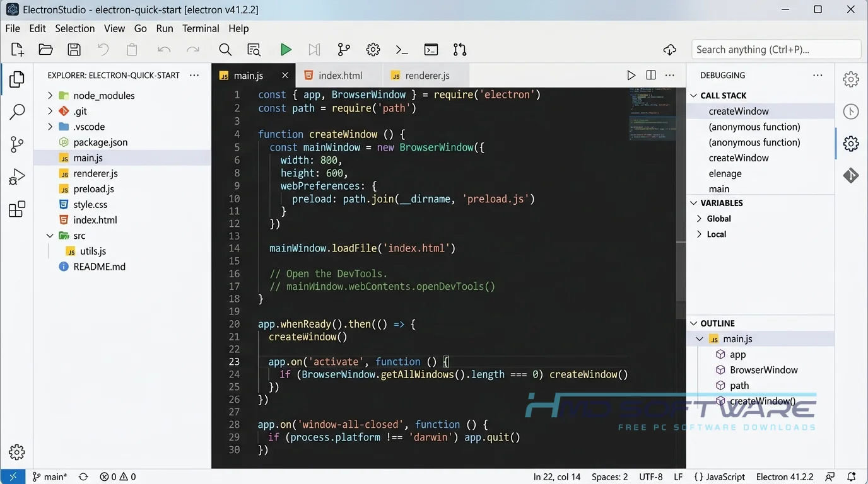
Task: Click the New File toolbar icon
Action: [18, 50]
